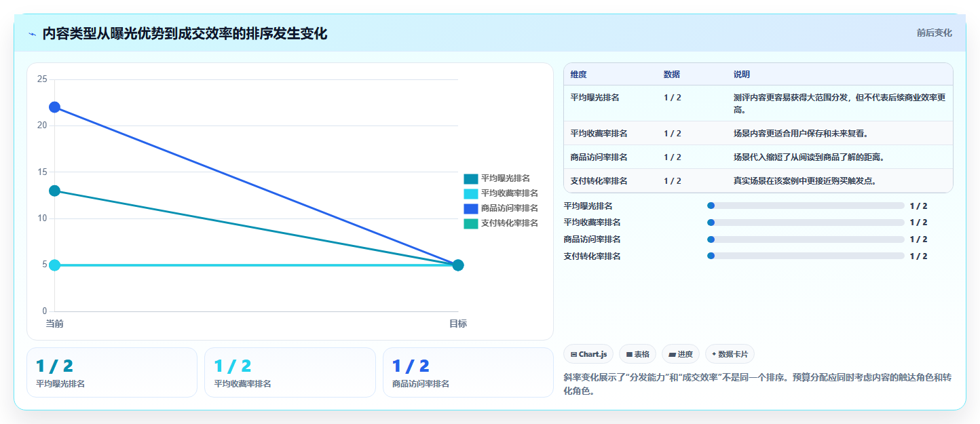Open the 平均收藏率排名 stat card below chart

click(x=290, y=372)
